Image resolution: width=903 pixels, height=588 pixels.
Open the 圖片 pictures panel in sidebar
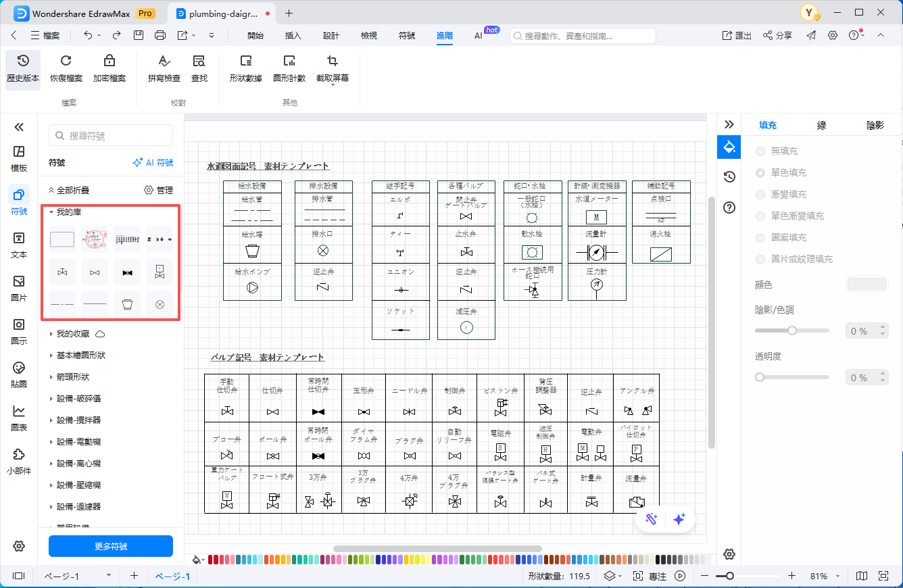click(19, 287)
